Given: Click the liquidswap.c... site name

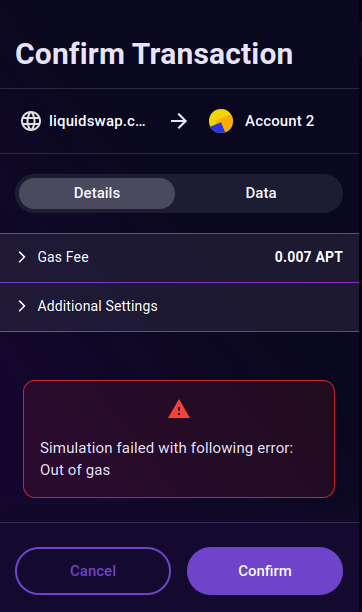Looking at the screenshot, I should (x=97, y=121).
